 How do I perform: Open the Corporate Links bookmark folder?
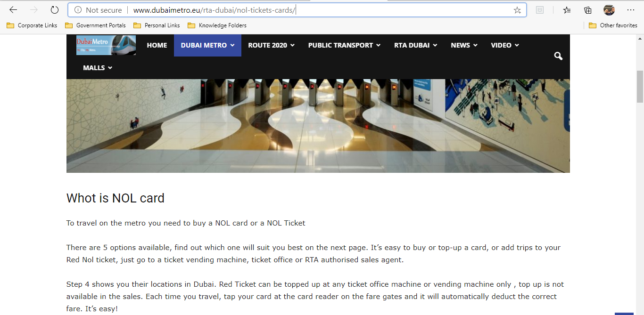click(x=32, y=25)
